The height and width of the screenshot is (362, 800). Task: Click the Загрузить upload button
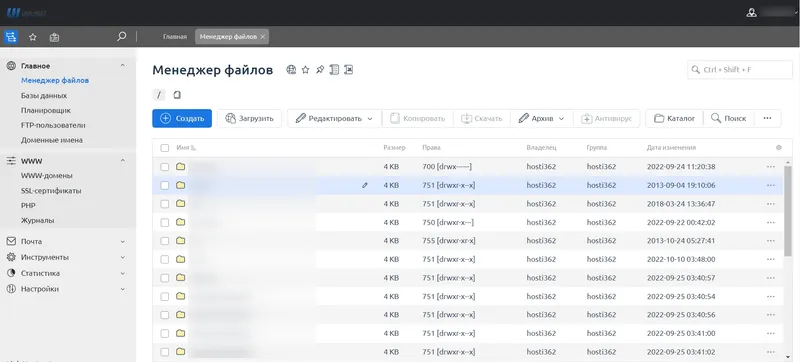click(x=249, y=118)
